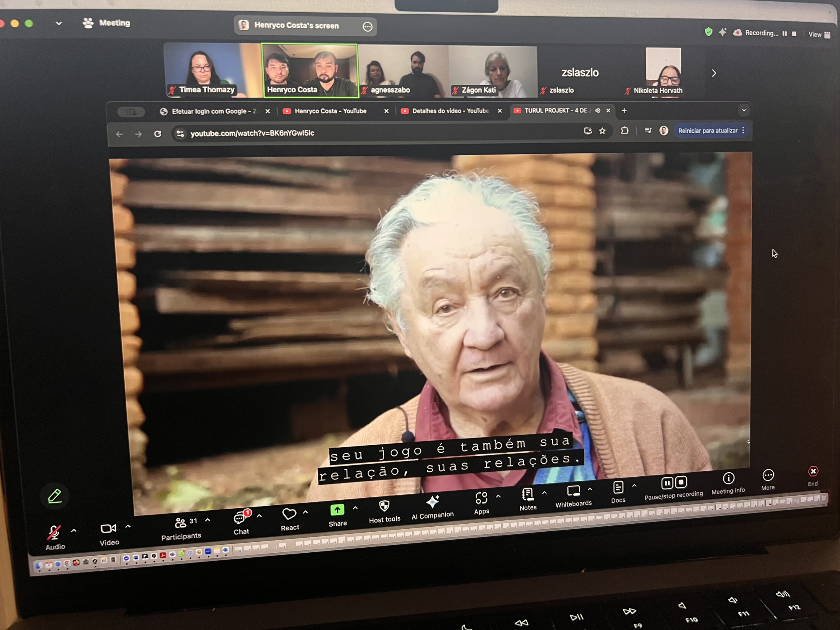
Task: Select Zágon Kati's video thumbnail
Action: tap(493, 71)
